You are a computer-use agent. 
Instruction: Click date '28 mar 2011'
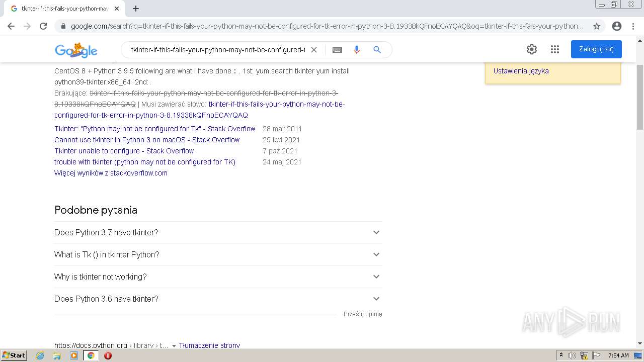point(282,129)
